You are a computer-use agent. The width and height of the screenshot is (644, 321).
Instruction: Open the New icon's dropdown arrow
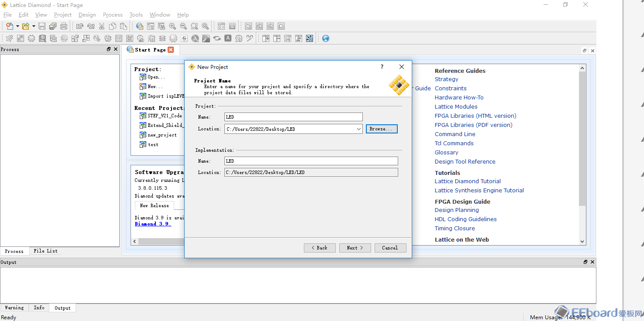(17, 26)
